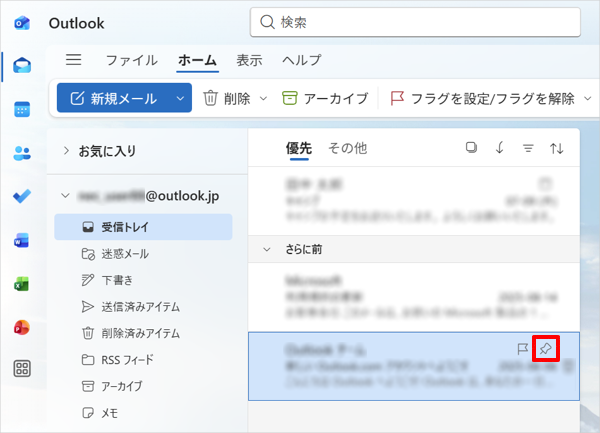The image size is (600, 433).
Task: Launch Excel from the left rail
Action: 22,284
